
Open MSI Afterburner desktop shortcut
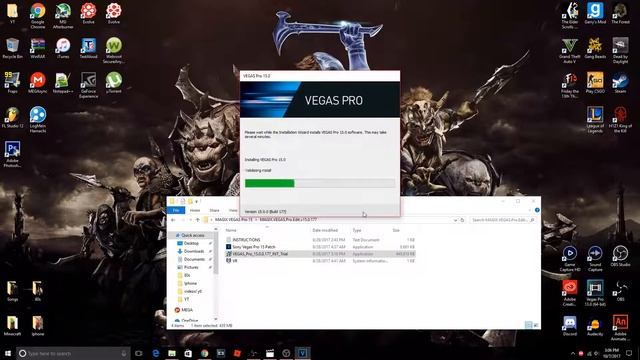point(63,15)
